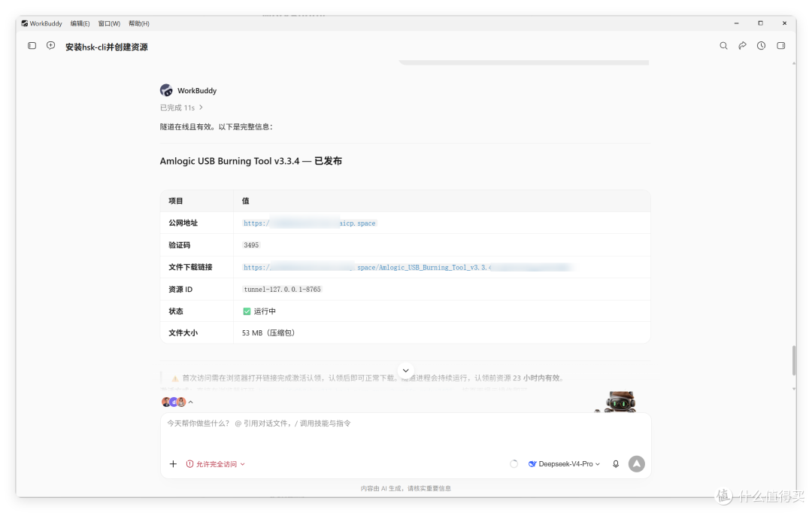The width and height of the screenshot is (812, 513).
Task: Click the plus attachment icon in input box
Action: click(x=173, y=464)
